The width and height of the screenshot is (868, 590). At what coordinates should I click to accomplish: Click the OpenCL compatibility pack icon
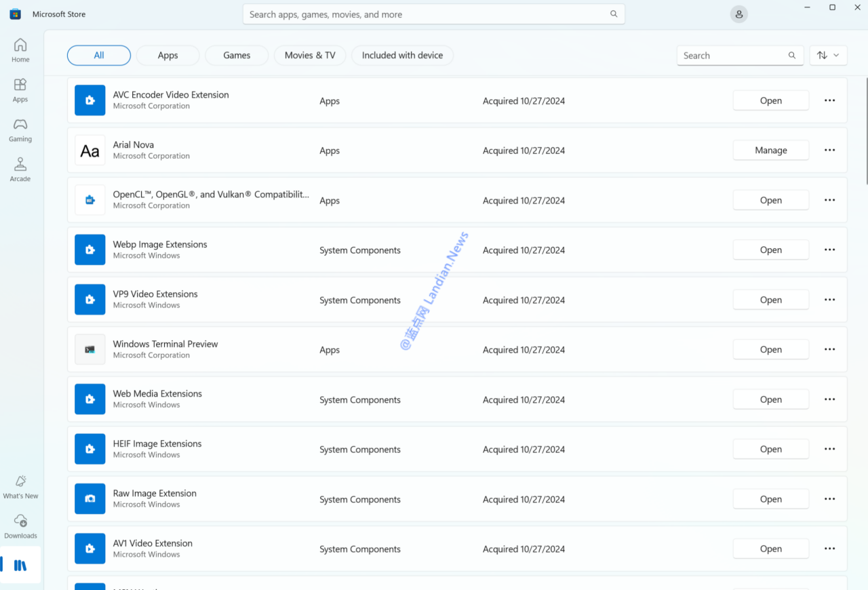click(90, 200)
